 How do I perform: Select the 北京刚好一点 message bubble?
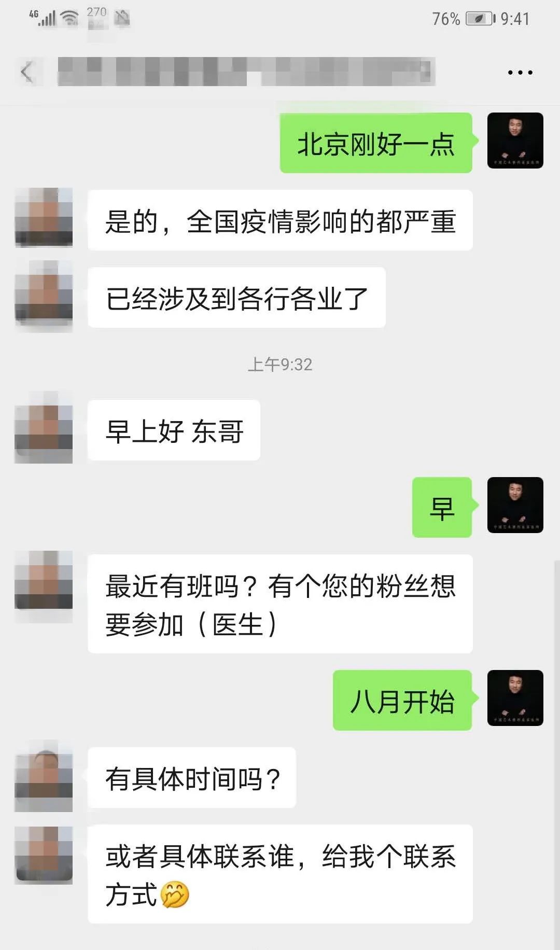[376, 143]
